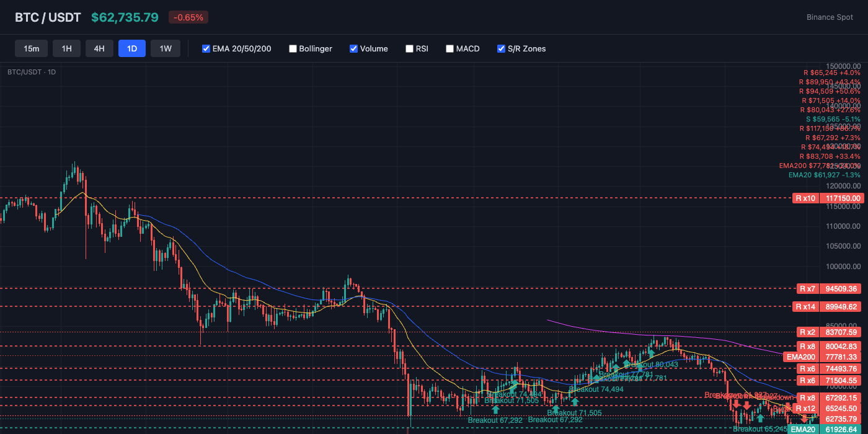
Task: Click the BTC / USDT pair title
Action: 48,17
